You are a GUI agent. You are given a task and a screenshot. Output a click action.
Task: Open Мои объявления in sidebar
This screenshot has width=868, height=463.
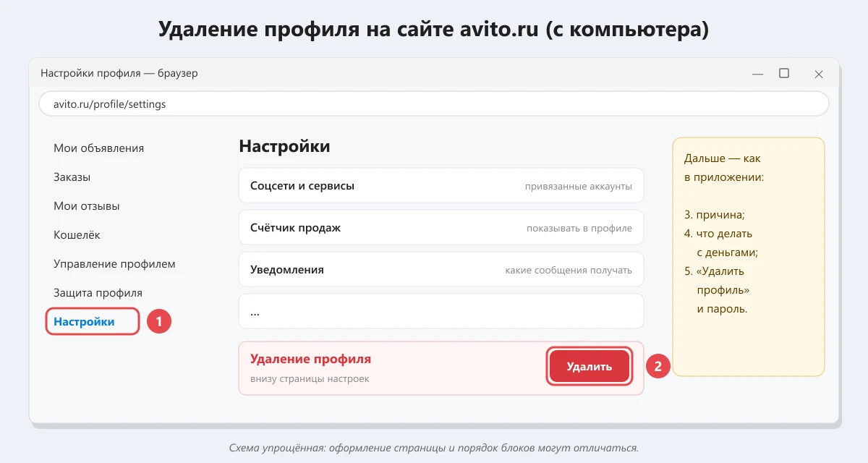[x=98, y=148]
